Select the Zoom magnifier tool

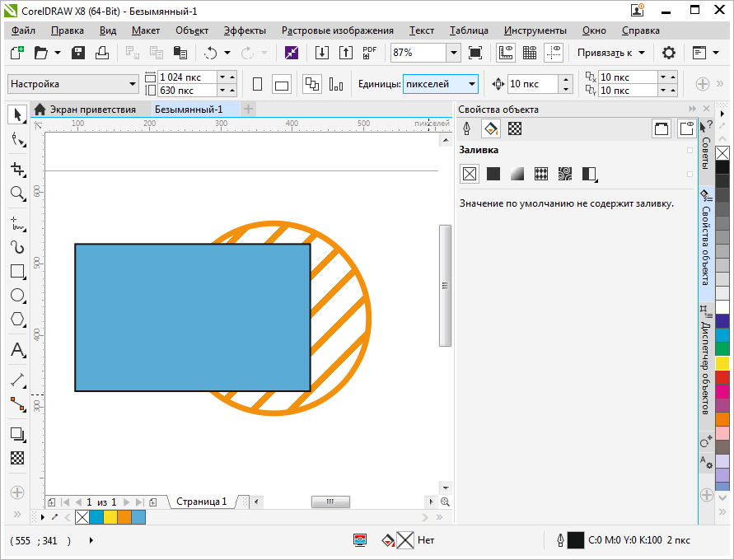point(17,194)
